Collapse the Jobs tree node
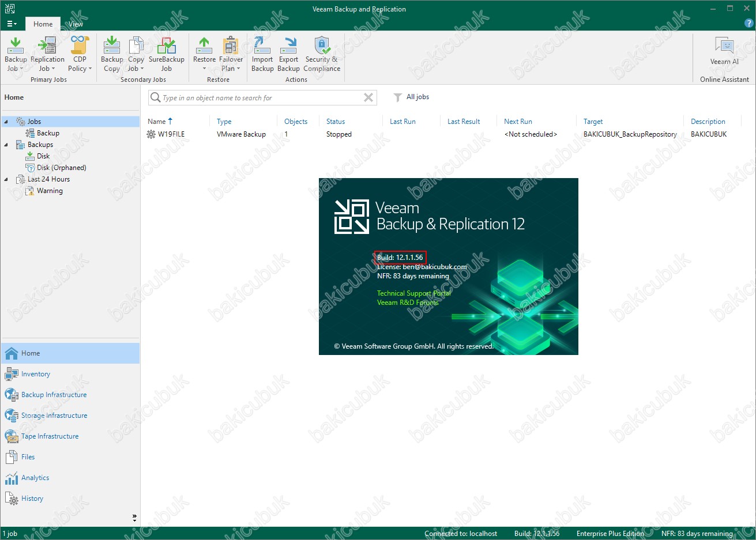 [x=6, y=122]
